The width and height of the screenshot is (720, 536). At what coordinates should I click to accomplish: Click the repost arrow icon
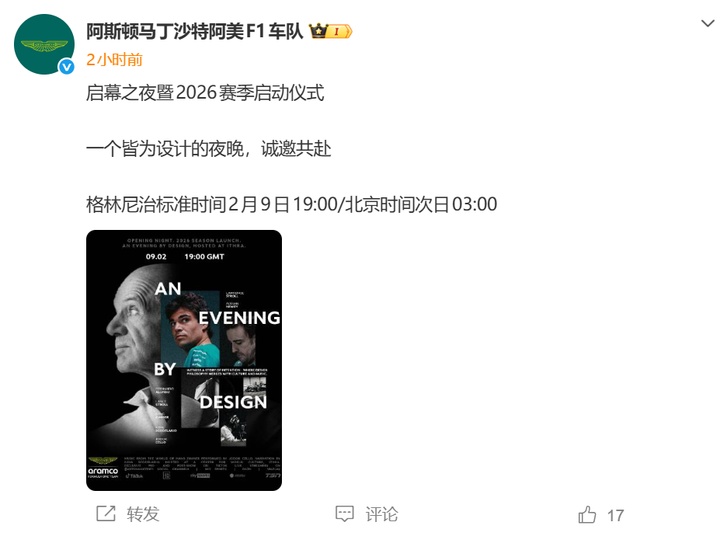106,513
